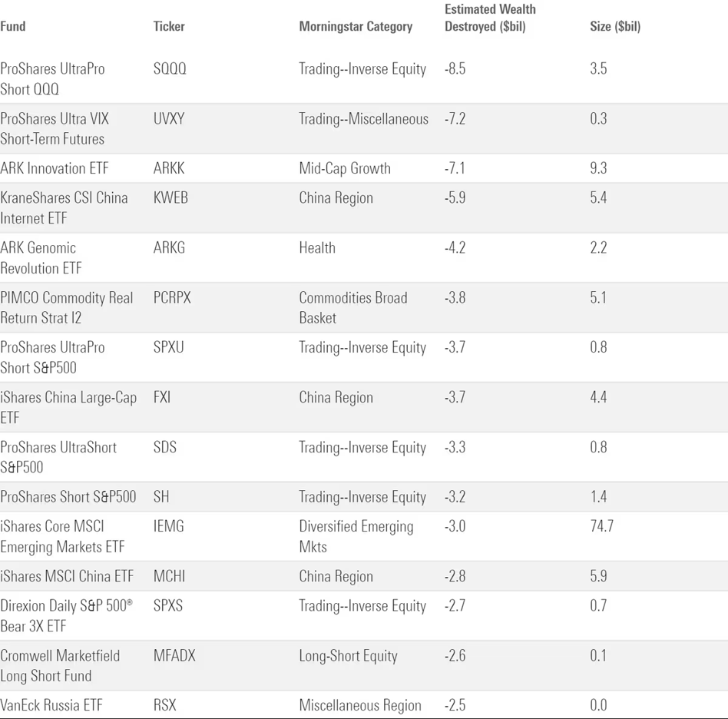Click the Size ($bil) column header
This screenshot has width=728, height=719.
(615, 26)
